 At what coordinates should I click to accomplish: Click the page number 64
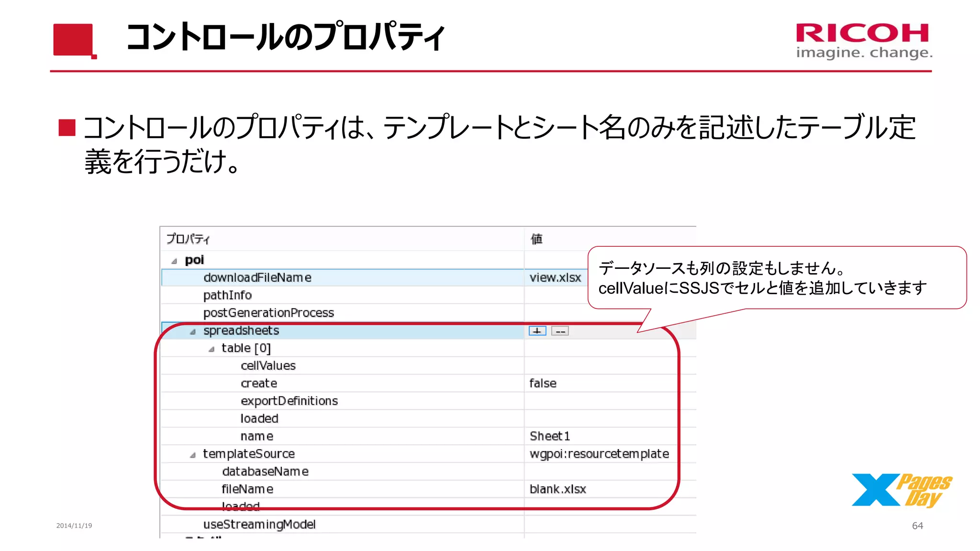tap(917, 526)
